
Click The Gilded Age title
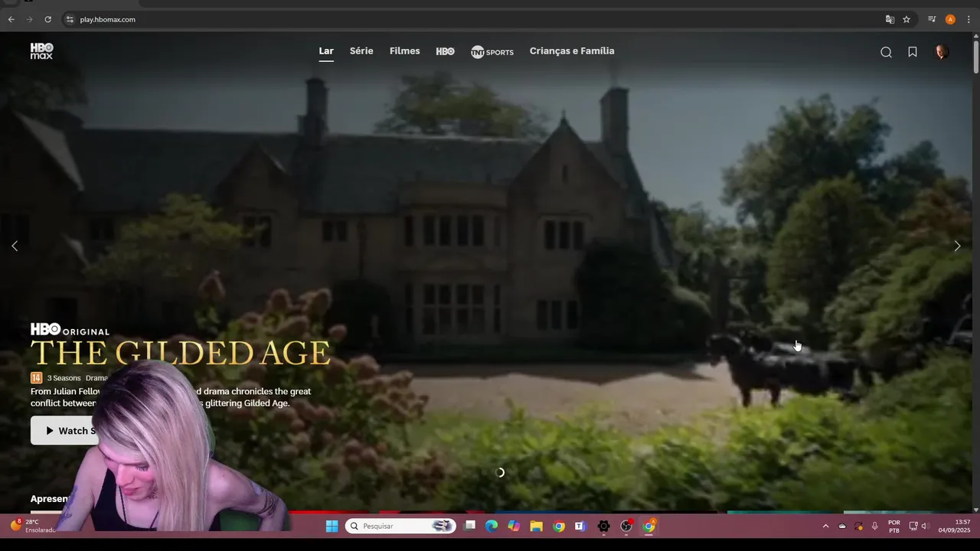[x=181, y=353]
